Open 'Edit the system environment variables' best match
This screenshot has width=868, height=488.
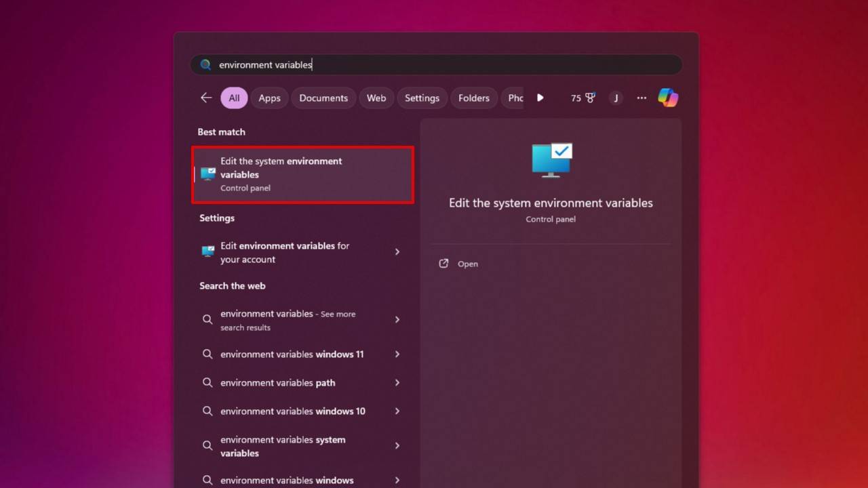[303, 175]
